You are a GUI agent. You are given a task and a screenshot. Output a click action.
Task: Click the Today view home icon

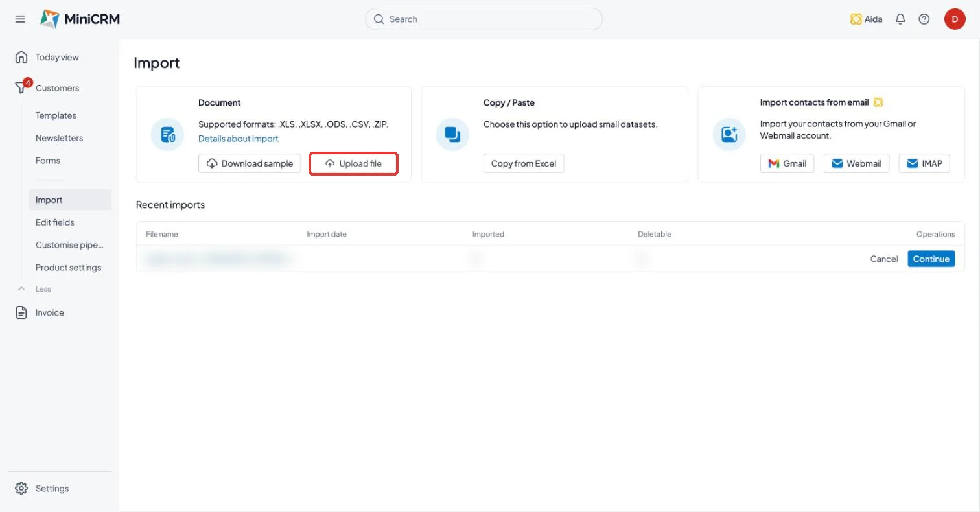click(21, 57)
